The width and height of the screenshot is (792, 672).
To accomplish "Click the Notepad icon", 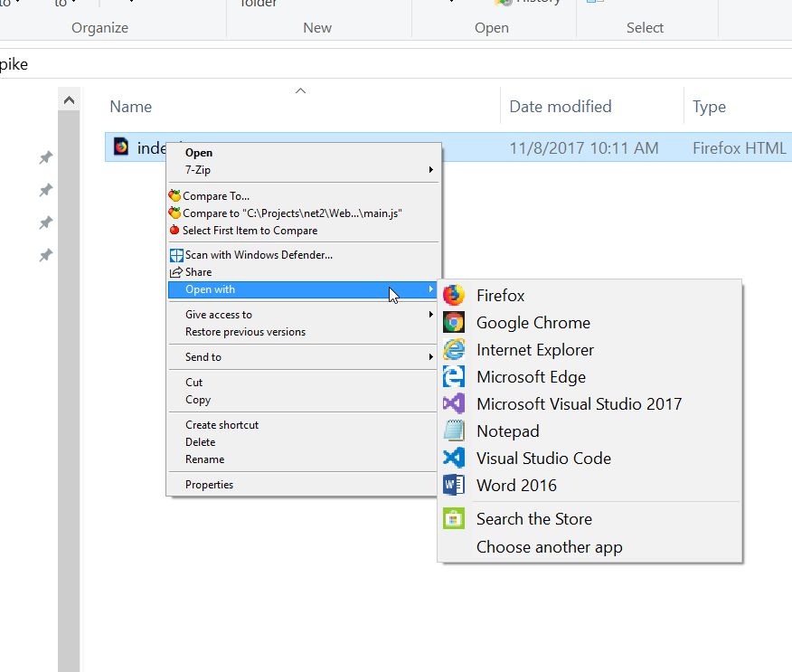I will click(454, 431).
